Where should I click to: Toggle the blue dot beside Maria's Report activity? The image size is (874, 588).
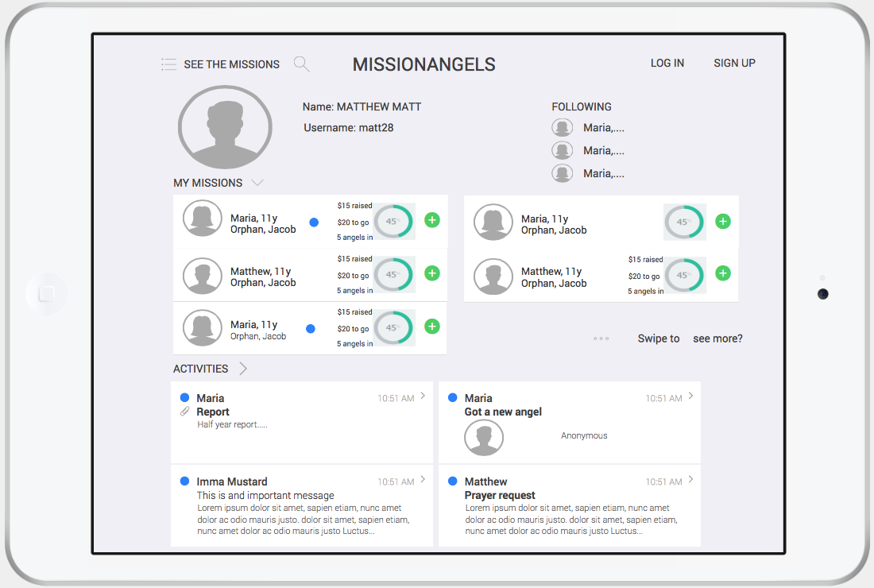click(184, 397)
